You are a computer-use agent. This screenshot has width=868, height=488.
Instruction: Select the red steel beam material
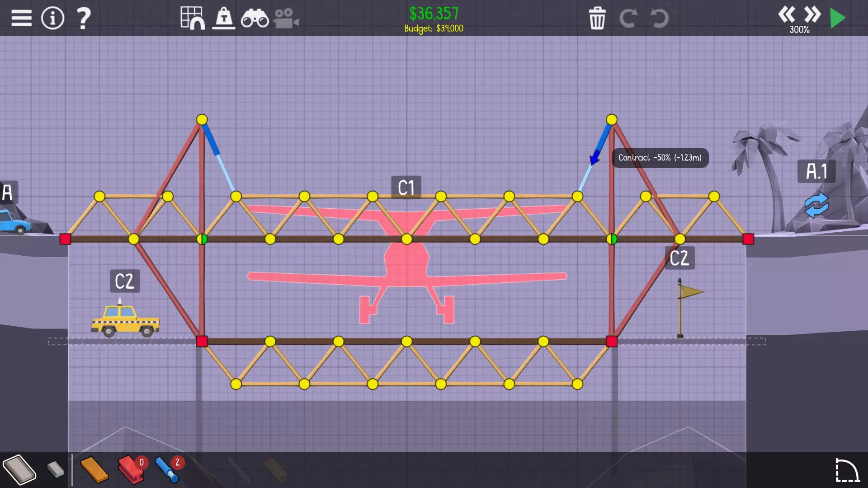[x=130, y=470]
